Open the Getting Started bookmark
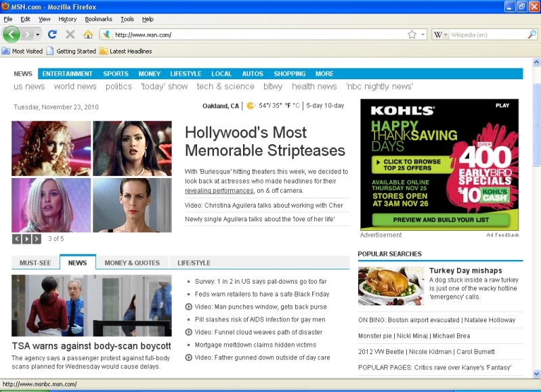The image size is (541, 392). (71, 51)
